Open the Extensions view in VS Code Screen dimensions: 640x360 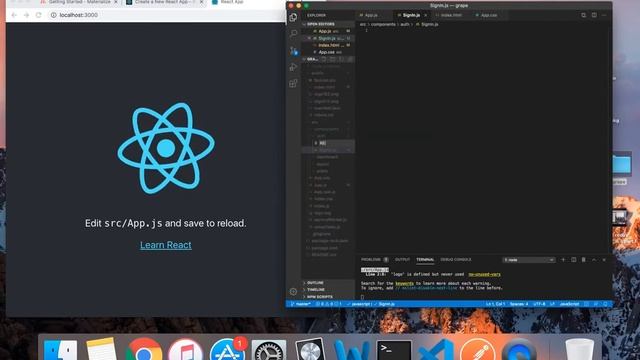coord(293,84)
